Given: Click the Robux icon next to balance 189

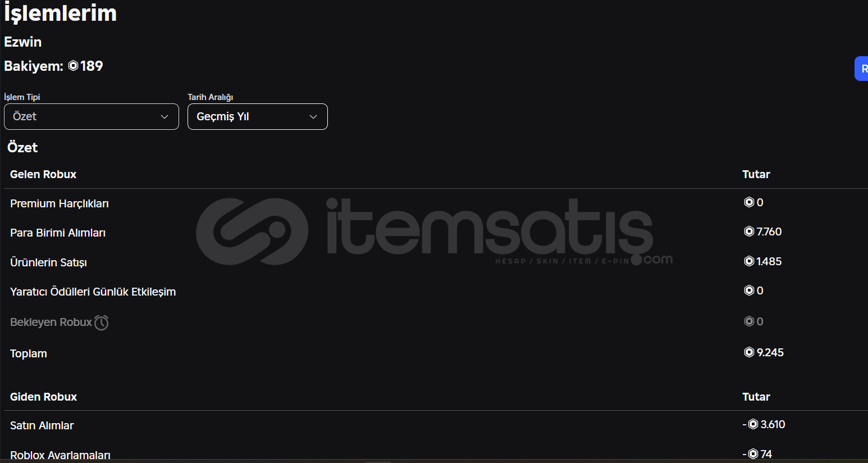Looking at the screenshot, I should [x=74, y=66].
